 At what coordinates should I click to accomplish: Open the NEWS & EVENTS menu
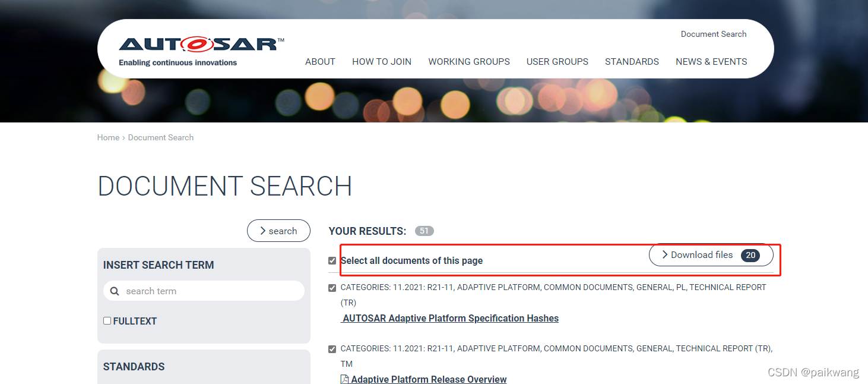click(711, 62)
